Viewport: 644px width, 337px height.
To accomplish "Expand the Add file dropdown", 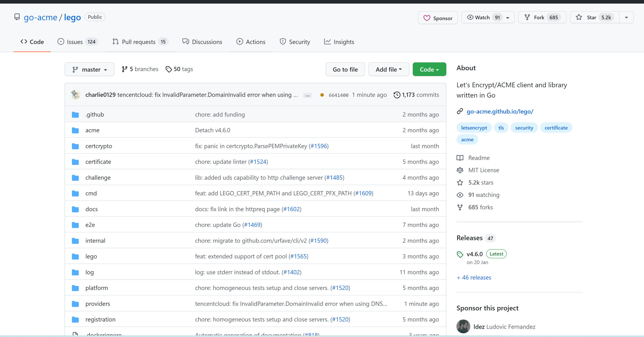I will pos(389,69).
